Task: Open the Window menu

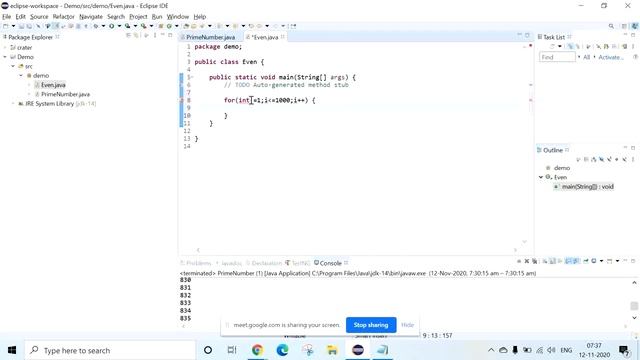Action: pyautogui.click(x=178, y=17)
